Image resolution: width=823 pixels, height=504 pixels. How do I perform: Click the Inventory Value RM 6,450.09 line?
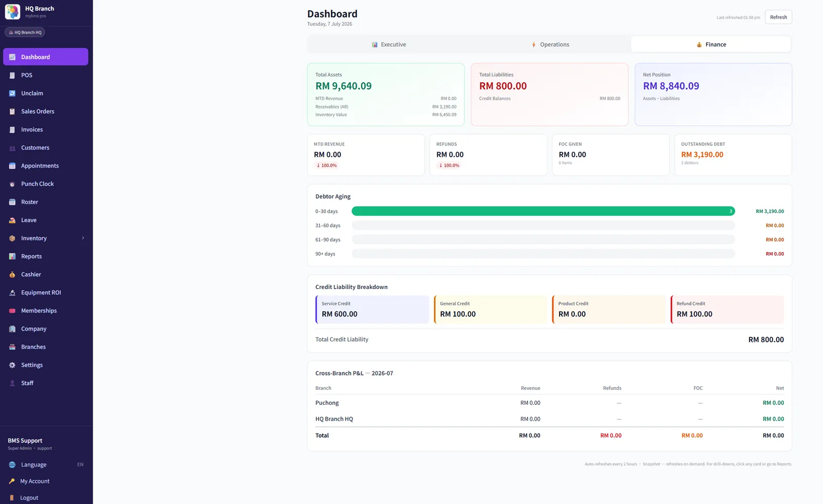pyautogui.click(x=386, y=115)
